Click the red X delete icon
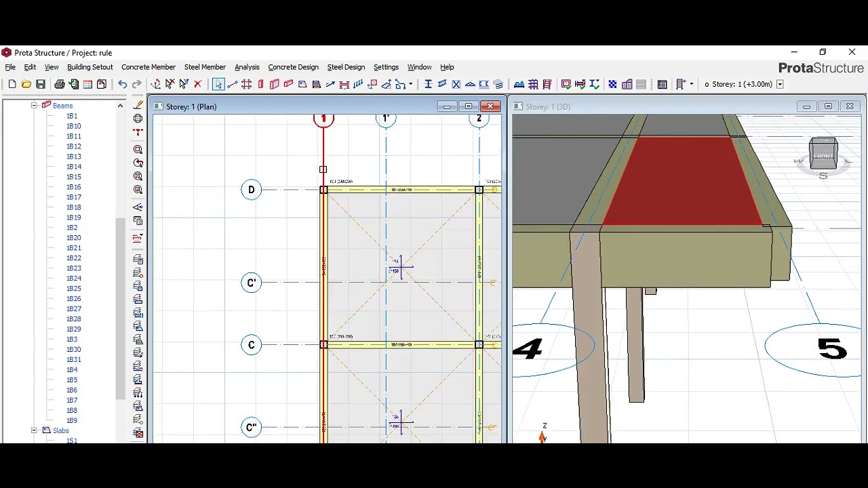 [198, 84]
